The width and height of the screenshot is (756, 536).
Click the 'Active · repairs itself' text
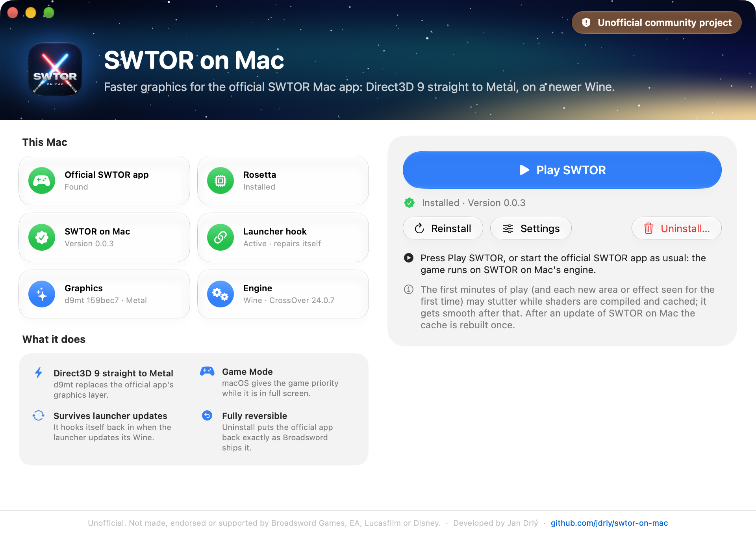[282, 244]
